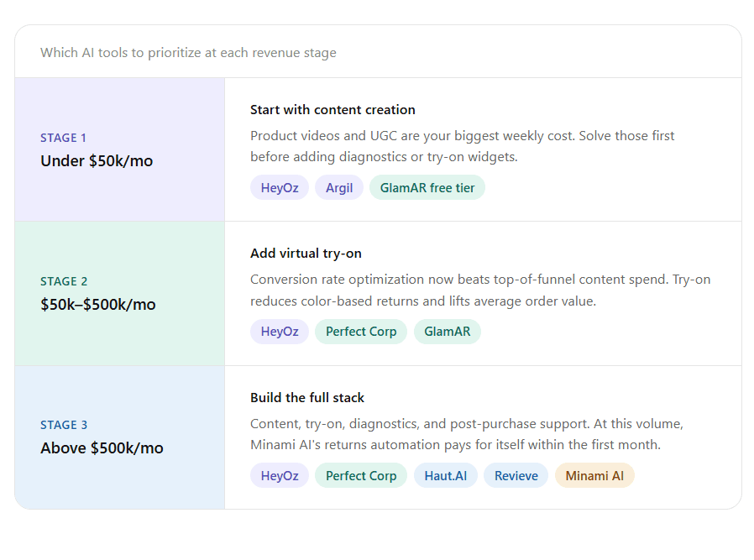Screen dimensions: 754x560
Task: Click the Conversion rate optimization description
Action: (x=480, y=290)
